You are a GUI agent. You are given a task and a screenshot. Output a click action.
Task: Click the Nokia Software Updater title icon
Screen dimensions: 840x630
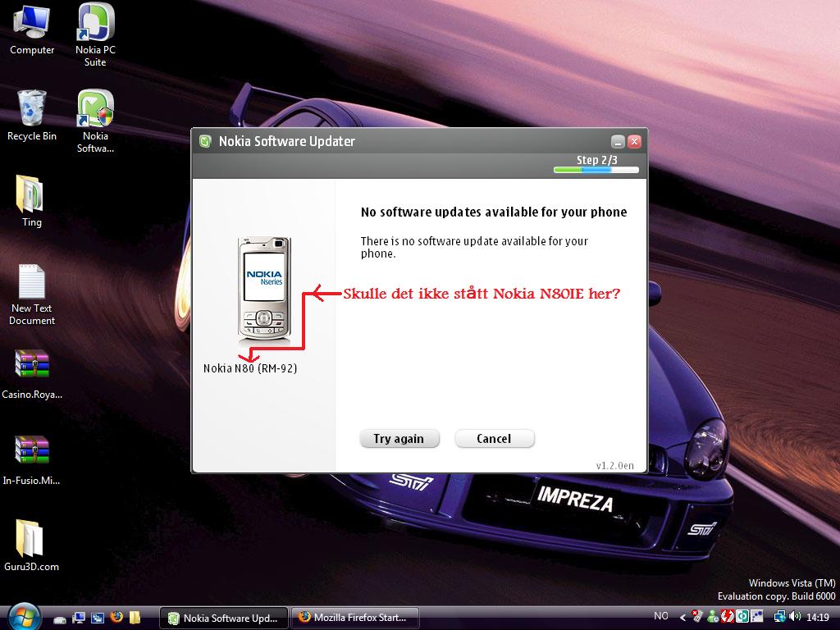(205, 141)
